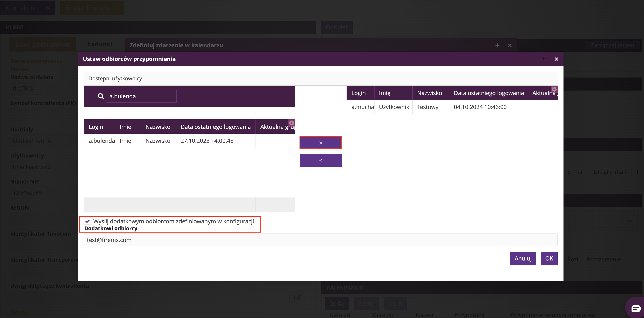Remove recipient with the < button
Image resolution: width=644 pixels, height=318 pixels.
coord(320,160)
